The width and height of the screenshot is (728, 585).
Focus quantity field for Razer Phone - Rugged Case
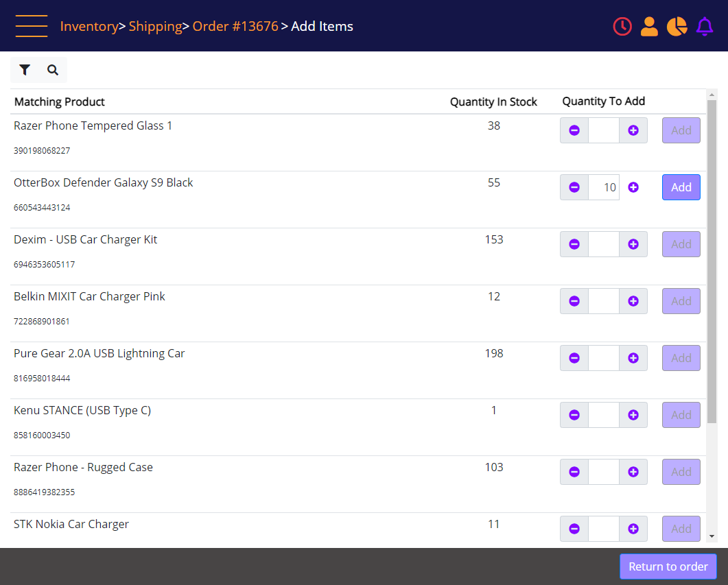tap(604, 472)
